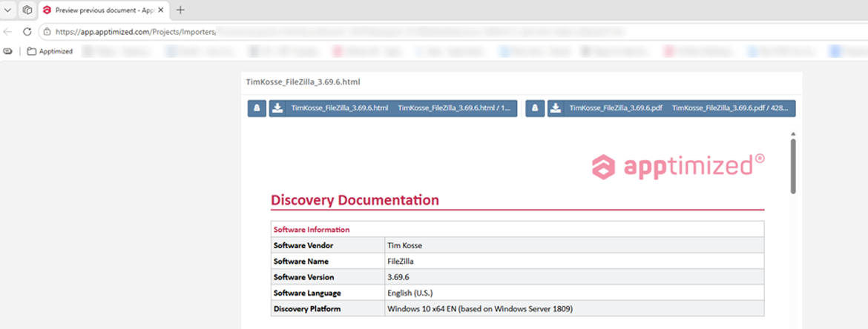Select the '3.69.6' version value

(x=398, y=276)
